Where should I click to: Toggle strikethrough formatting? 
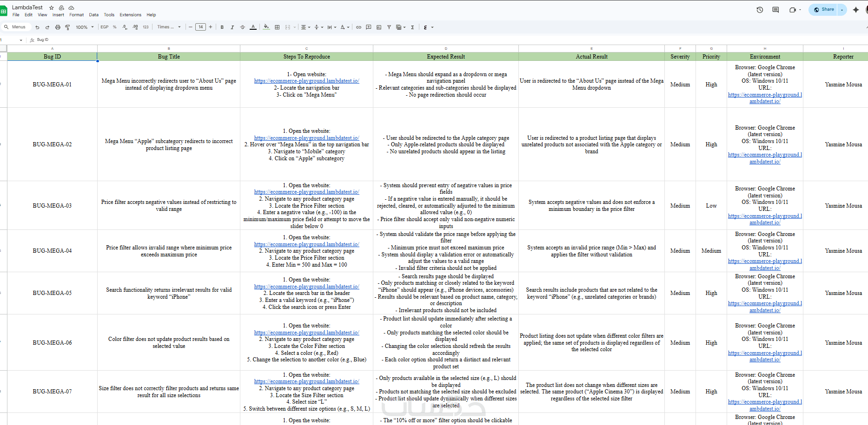(242, 27)
